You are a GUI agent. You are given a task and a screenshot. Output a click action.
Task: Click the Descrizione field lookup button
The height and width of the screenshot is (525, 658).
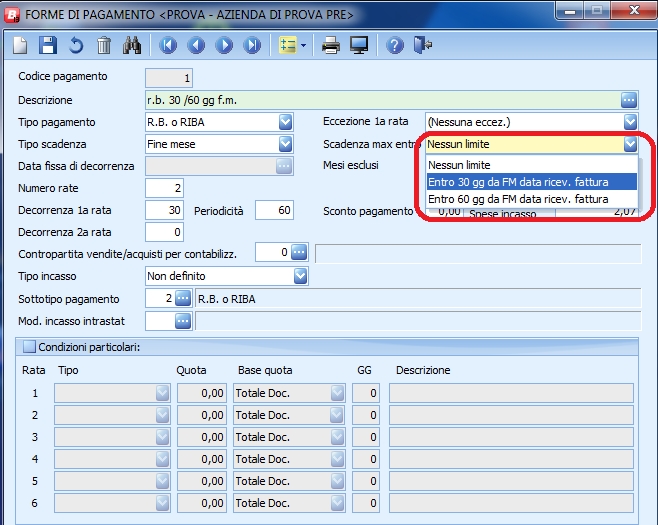629,100
